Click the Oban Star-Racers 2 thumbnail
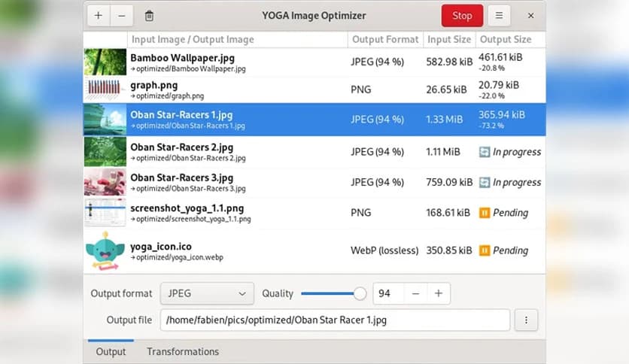Viewport: 629px width, 364px height. tap(105, 151)
